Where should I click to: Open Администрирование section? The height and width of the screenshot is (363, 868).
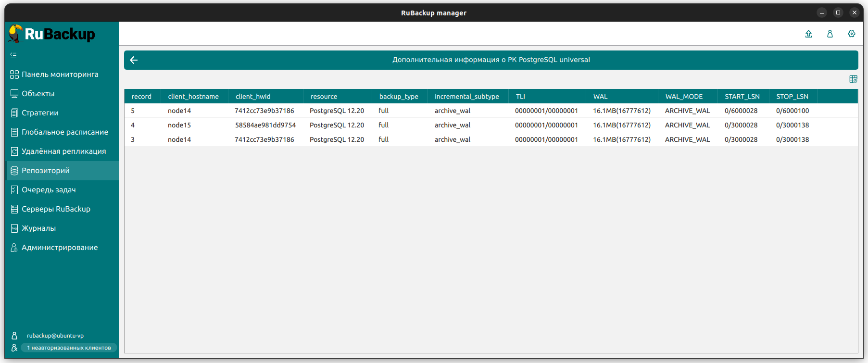click(60, 248)
